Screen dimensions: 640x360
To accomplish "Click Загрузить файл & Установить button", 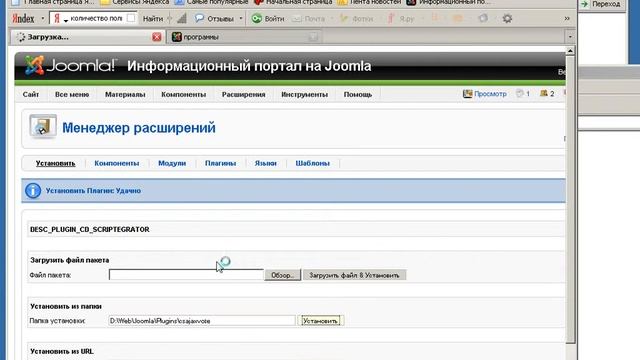I will point(354,275).
